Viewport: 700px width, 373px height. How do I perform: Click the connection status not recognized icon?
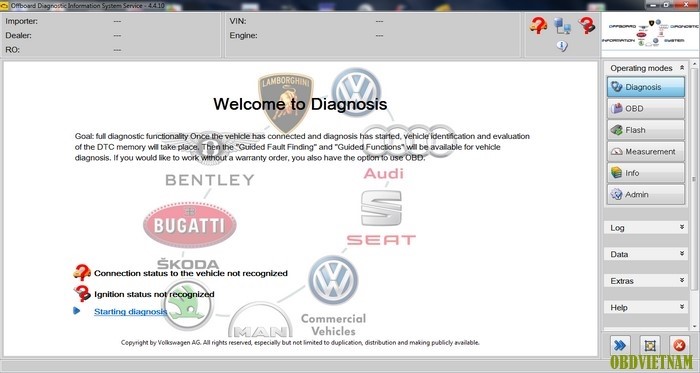(82, 272)
